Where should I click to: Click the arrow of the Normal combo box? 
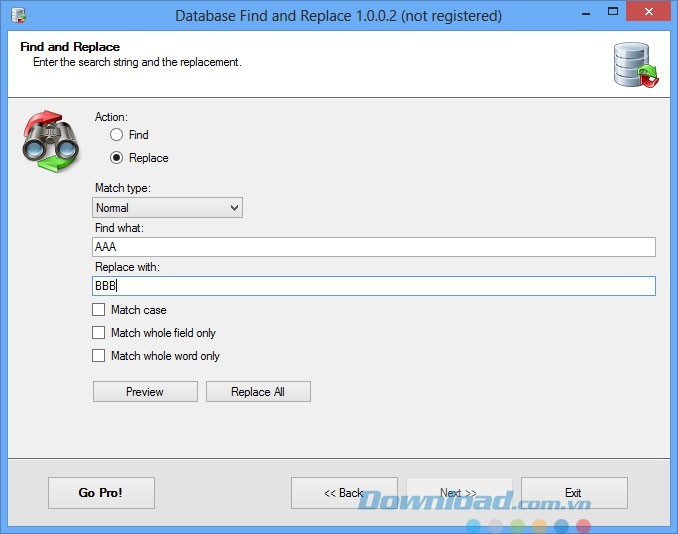[x=234, y=208]
